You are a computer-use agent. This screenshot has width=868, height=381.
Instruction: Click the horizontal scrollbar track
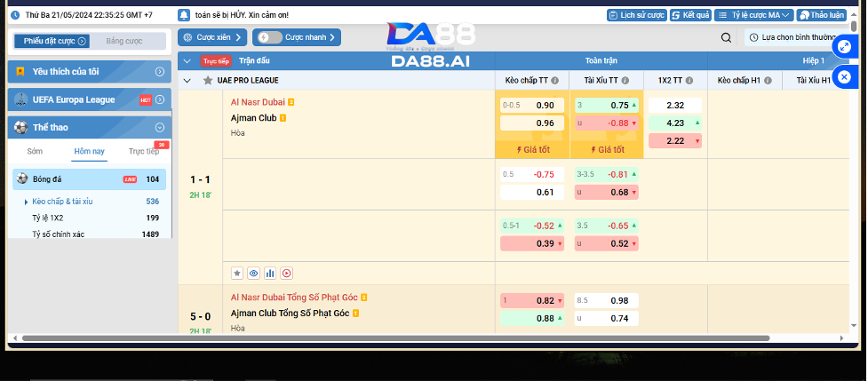[x=426, y=337]
